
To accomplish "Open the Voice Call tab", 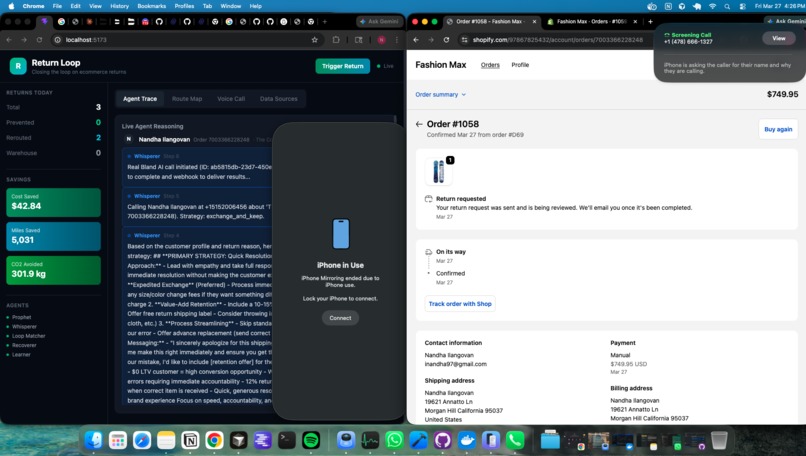I will (x=231, y=99).
